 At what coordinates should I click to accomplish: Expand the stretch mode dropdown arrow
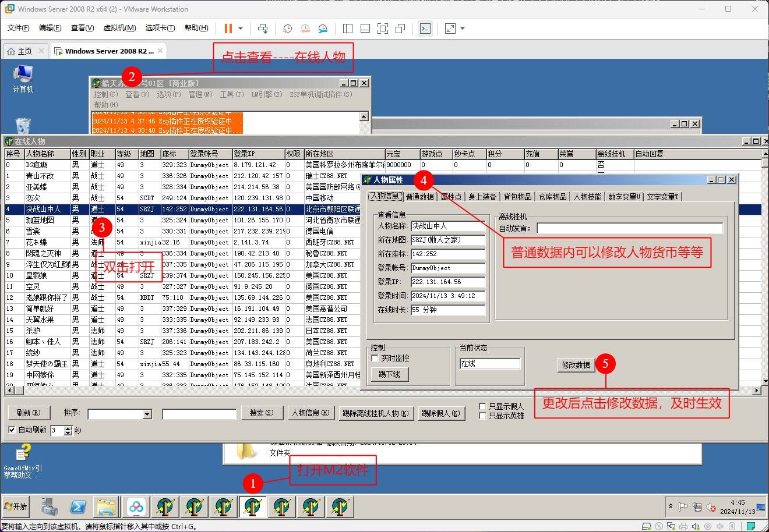click(x=463, y=28)
